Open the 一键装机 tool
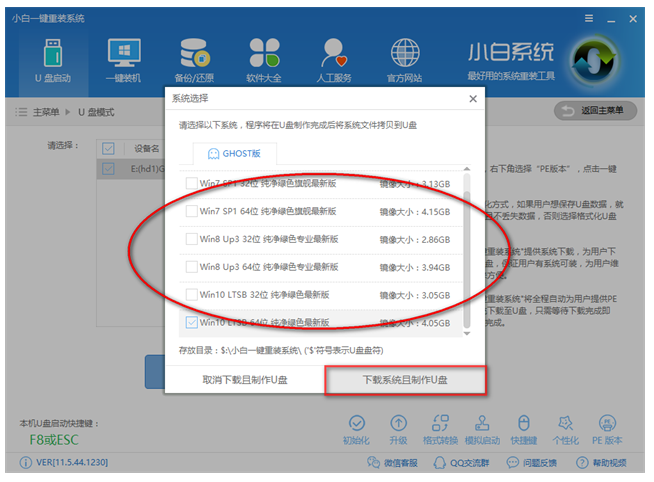The image size is (654, 482). tap(123, 60)
